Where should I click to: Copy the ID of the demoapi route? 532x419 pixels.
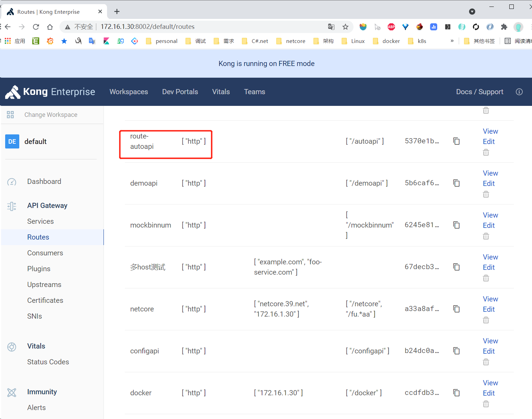[456, 183]
